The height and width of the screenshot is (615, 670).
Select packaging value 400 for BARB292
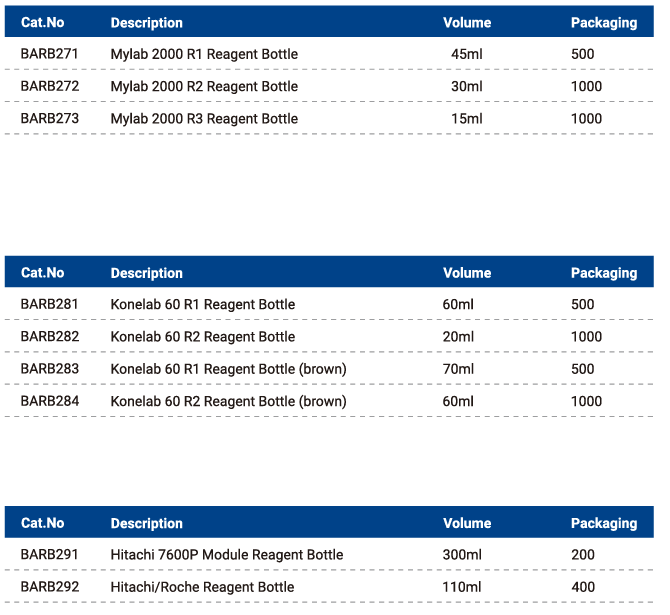tap(583, 587)
